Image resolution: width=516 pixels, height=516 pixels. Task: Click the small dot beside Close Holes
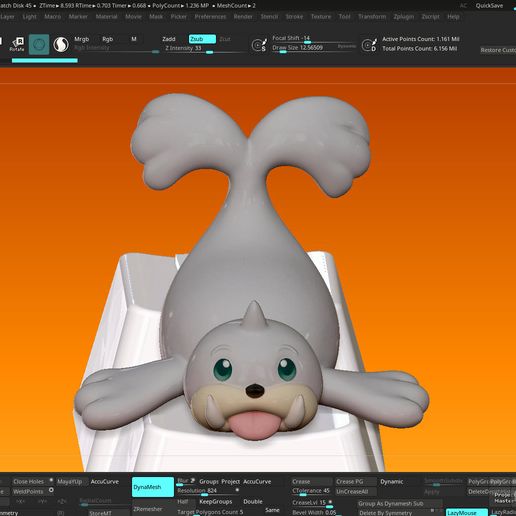click(51, 480)
